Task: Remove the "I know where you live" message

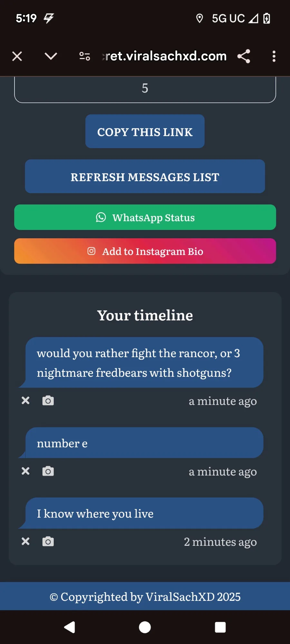Action: pyautogui.click(x=25, y=541)
